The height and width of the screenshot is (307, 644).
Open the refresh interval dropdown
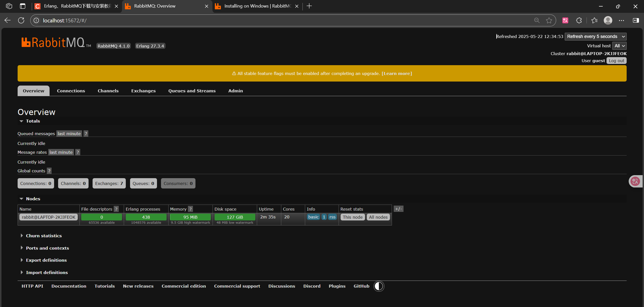click(x=595, y=36)
